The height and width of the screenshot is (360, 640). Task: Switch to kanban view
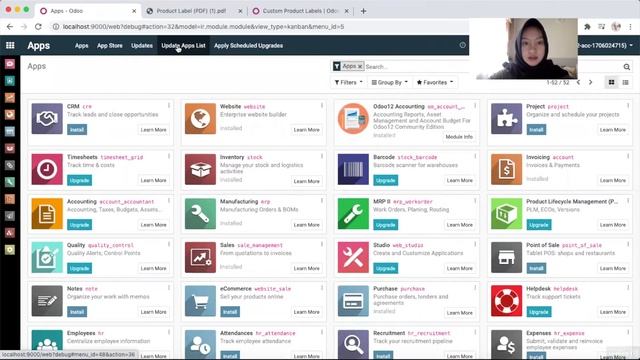pyautogui.click(x=611, y=82)
